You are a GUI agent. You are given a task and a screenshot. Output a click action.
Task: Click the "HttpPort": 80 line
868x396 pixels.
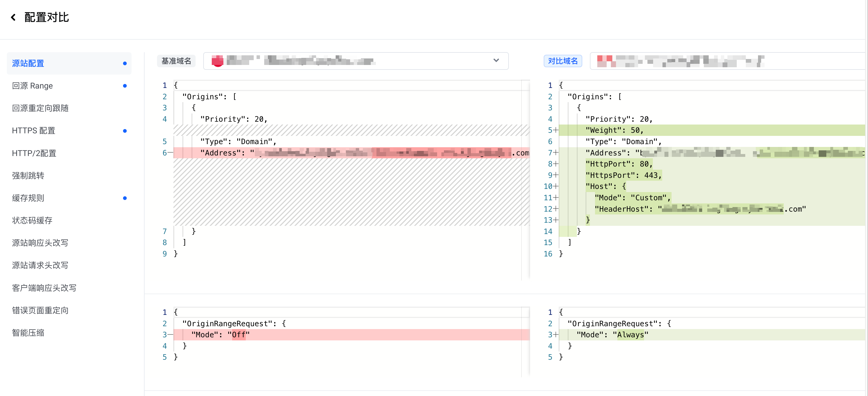tap(712, 164)
